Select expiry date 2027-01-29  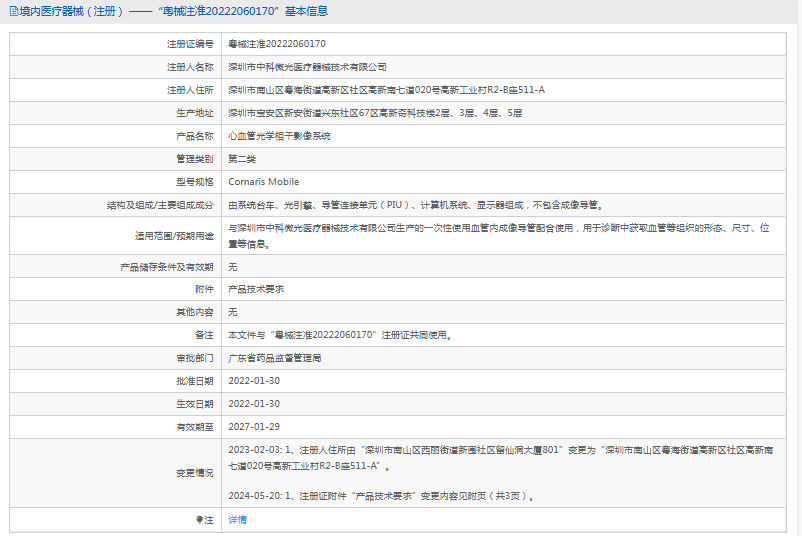(x=254, y=427)
